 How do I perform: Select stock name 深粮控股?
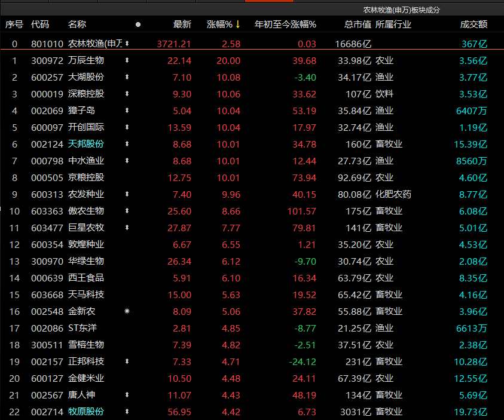point(86,94)
